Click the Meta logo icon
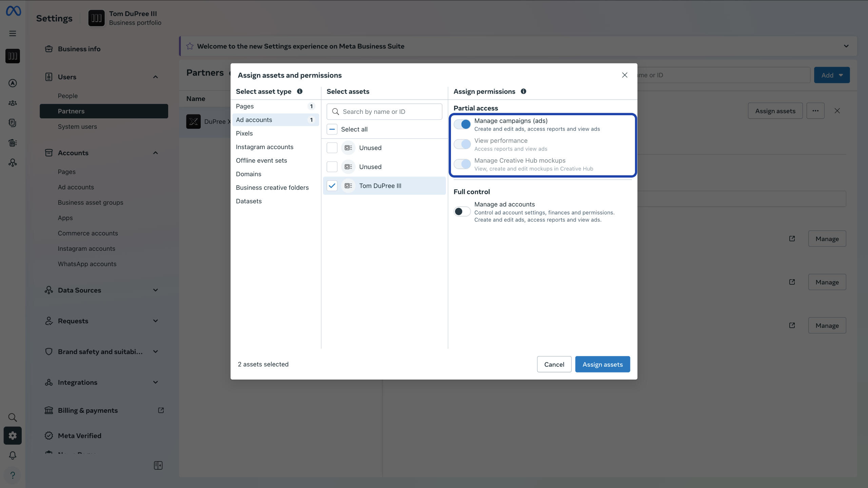The width and height of the screenshot is (868, 488). (13, 11)
